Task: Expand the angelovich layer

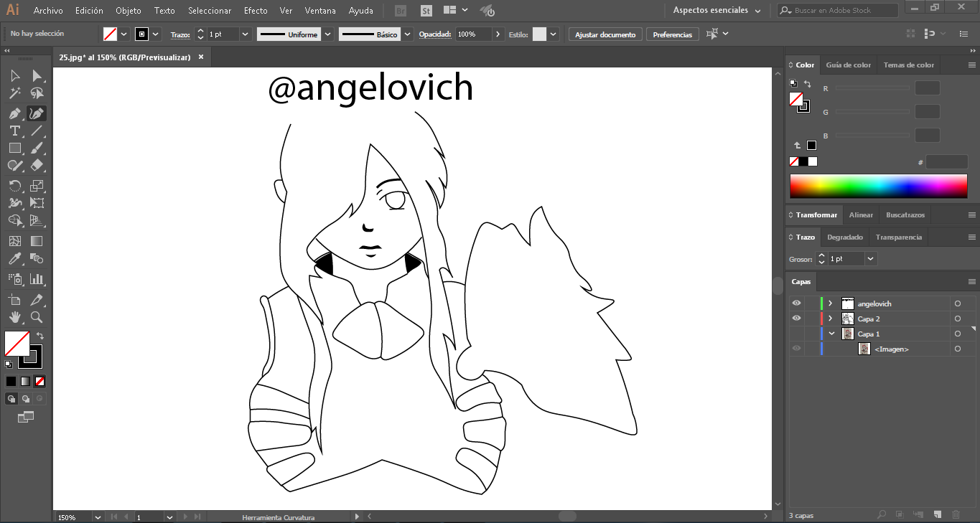Action: (x=831, y=303)
